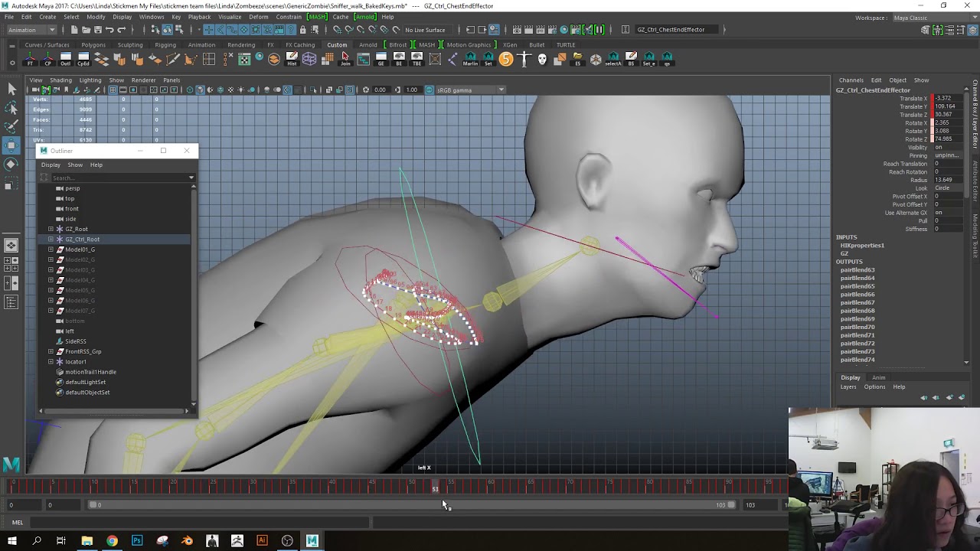Open Photoshop from the taskbar
This screenshot has width=980, height=551.
(x=137, y=540)
